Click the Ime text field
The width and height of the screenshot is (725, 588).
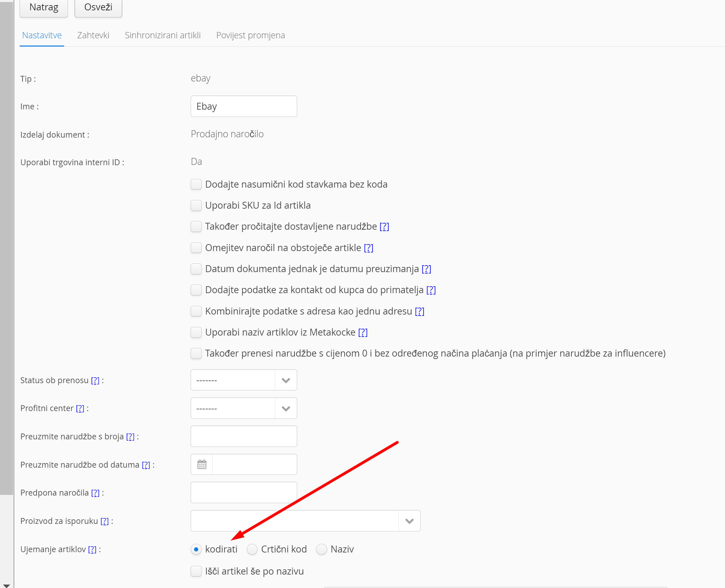pos(244,106)
